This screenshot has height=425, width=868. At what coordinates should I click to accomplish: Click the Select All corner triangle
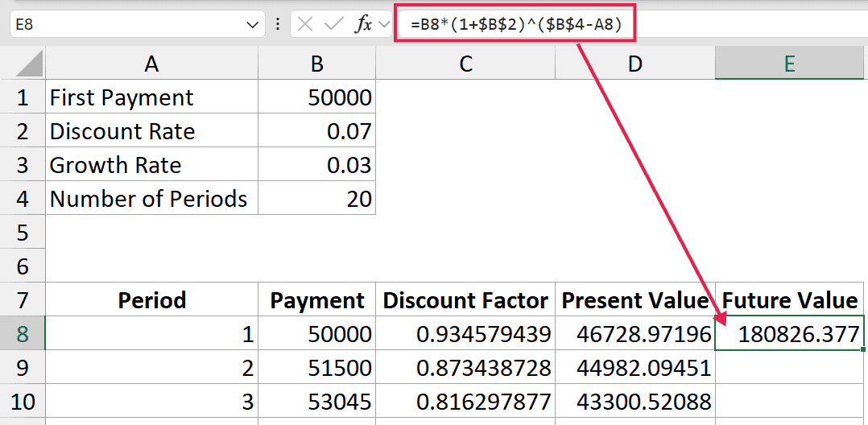pos(29,64)
